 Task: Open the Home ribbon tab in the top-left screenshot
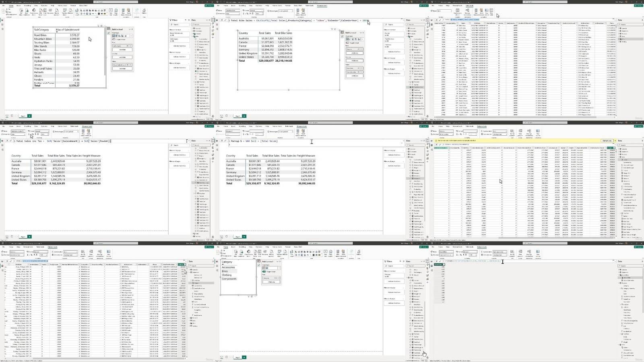pos(11,6)
